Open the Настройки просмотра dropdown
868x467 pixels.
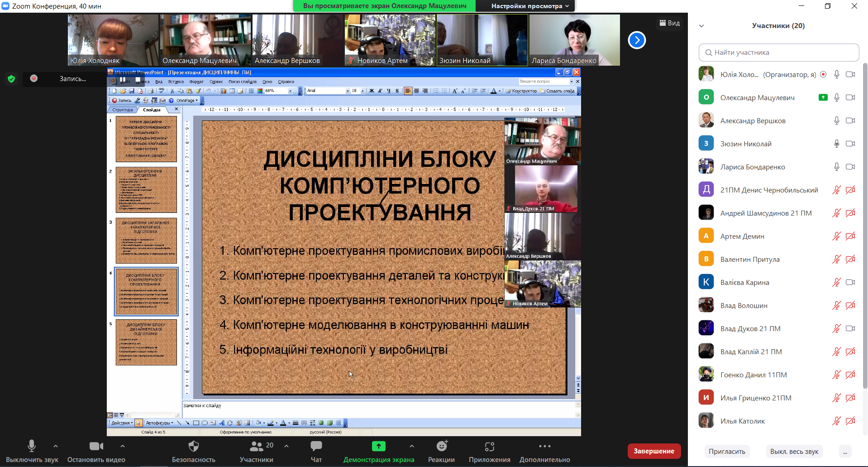click(x=529, y=6)
